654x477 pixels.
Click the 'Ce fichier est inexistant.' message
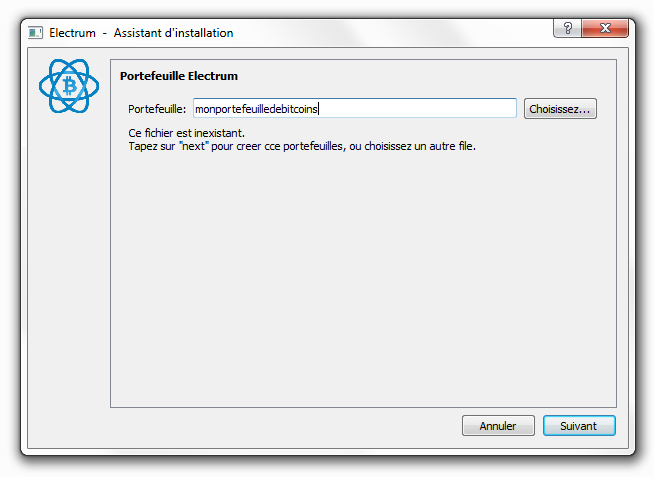(186, 133)
